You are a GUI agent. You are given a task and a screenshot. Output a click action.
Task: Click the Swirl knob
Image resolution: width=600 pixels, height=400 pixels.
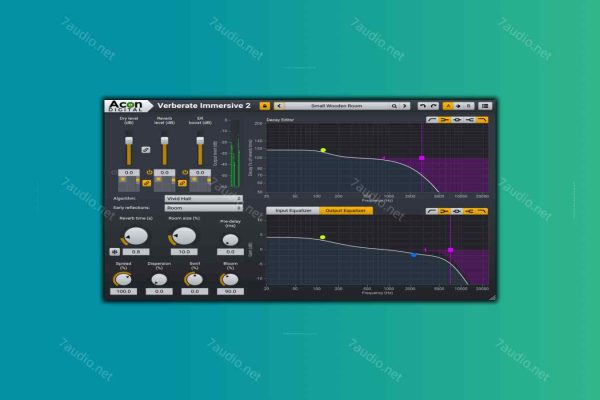pyautogui.click(x=195, y=279)
